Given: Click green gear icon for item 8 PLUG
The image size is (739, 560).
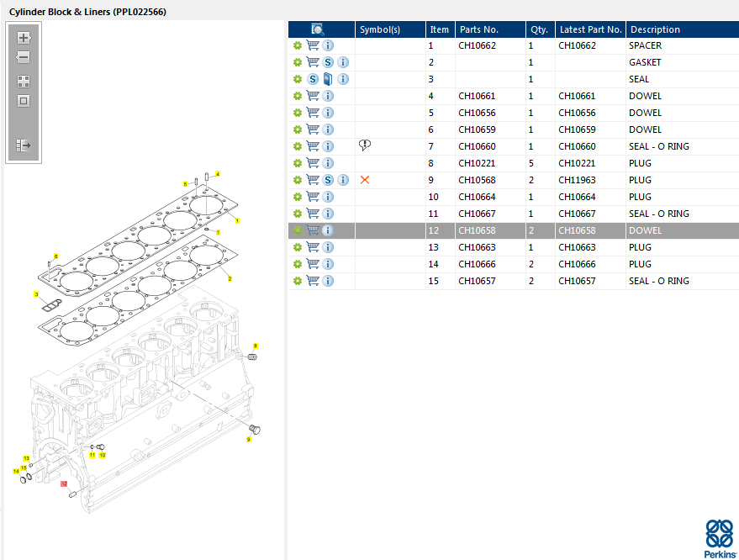Looking at the screenshot, I should point(297,163).
